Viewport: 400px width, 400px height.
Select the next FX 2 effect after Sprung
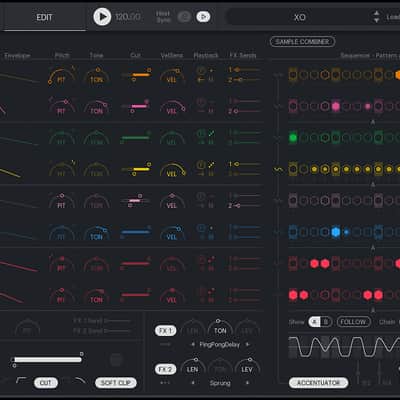click(247, 383)
